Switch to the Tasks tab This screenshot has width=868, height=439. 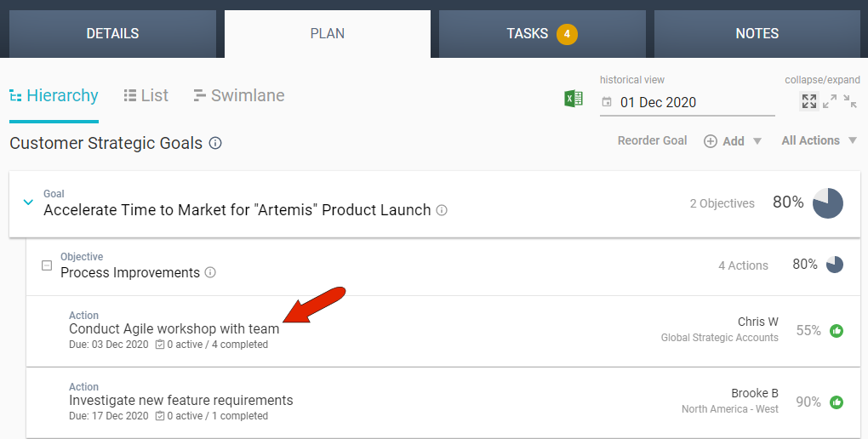542,34
